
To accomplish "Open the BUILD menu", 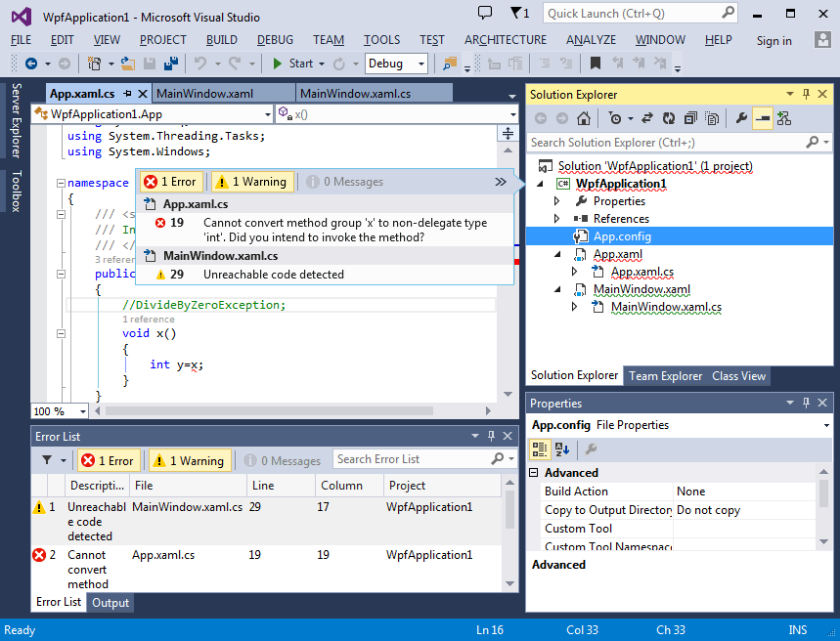I will (x=221, y=40).
